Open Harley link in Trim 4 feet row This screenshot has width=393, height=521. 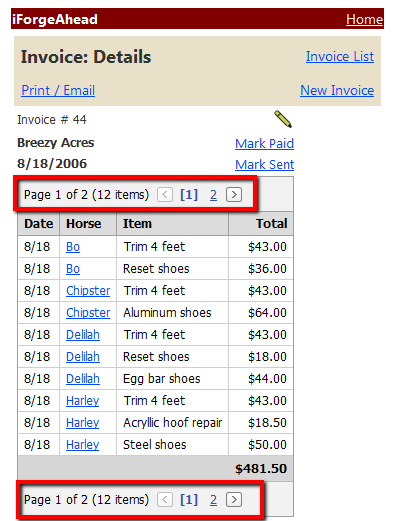(x=82, y=401)
